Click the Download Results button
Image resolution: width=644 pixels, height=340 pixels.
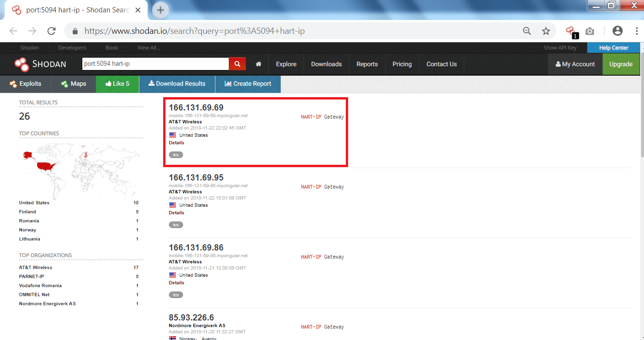(177, 84)
